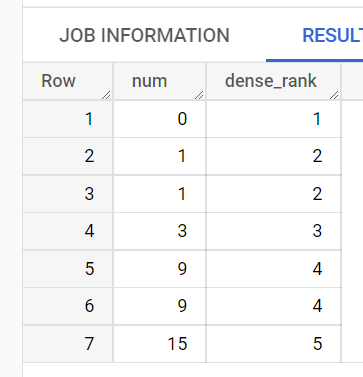This screenshot has height=377, width=363.
Task: Select dense_rank value in row 1
Action: [274, 119]
